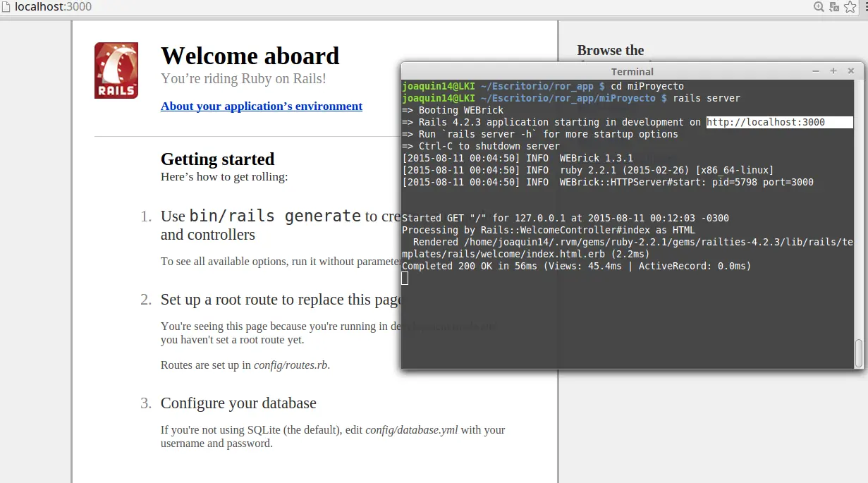868x483 pixels.
Task: Click 'Started GET "/"' line in Terminal
Action: 566,218
